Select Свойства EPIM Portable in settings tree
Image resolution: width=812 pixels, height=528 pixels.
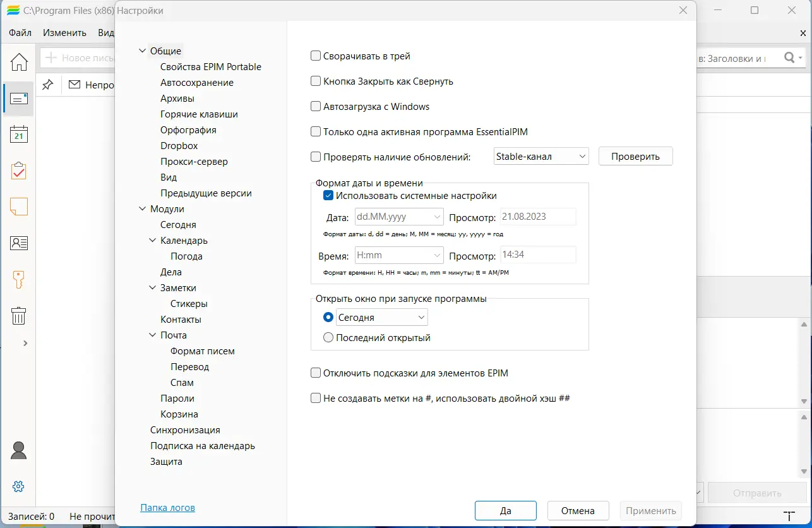coord(211,67)
